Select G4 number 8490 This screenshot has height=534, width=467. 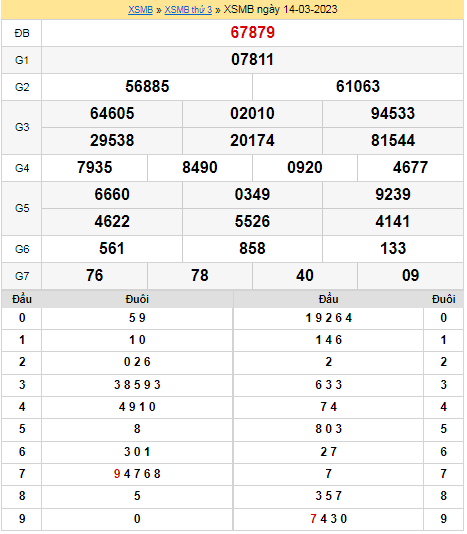pos(200,168)
